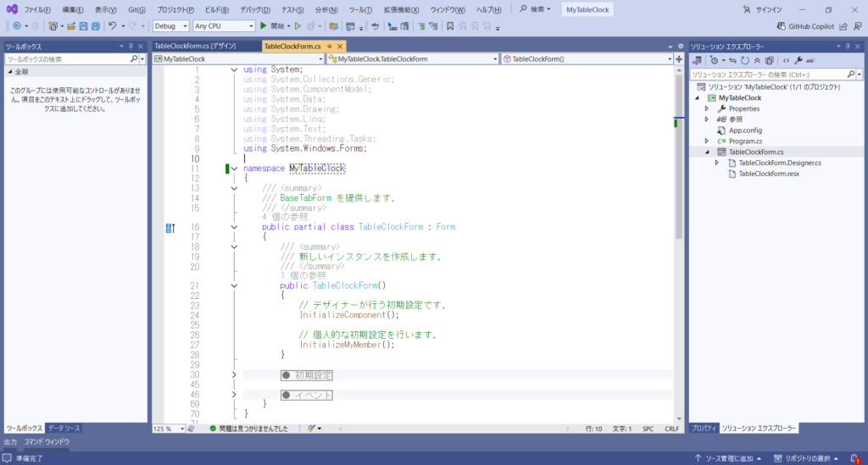Image resolution: width=868 pixels, height=465 pixels.
Task: Click the Sign in (サインイン) button
Action: click(762, 9)
